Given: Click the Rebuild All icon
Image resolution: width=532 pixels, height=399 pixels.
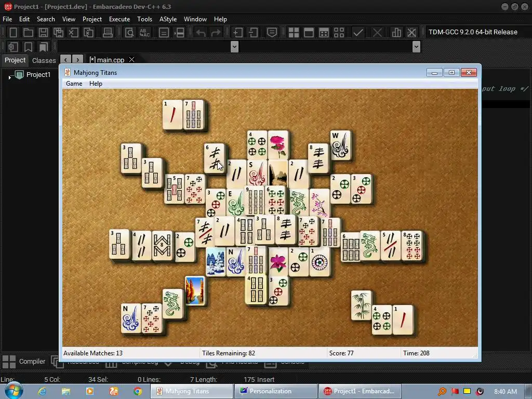Looking at the screenshot, I should [x=339, y=32].
